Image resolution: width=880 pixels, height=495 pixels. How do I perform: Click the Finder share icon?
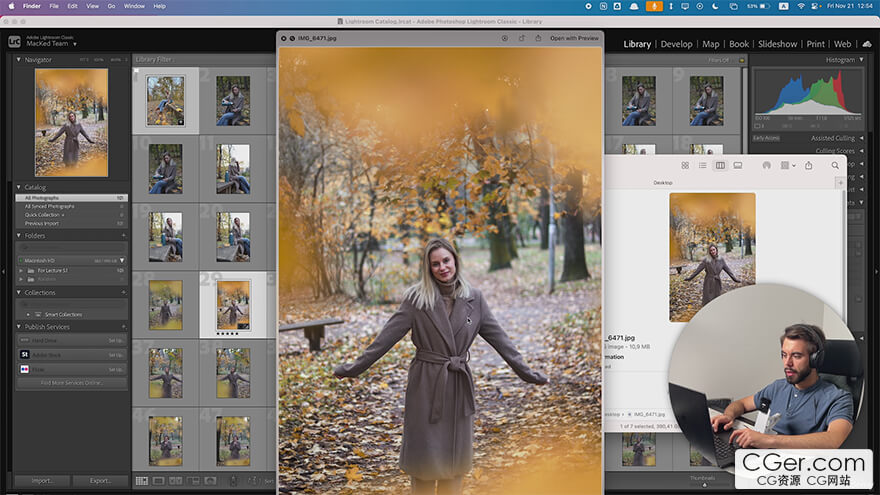point(808,165)
